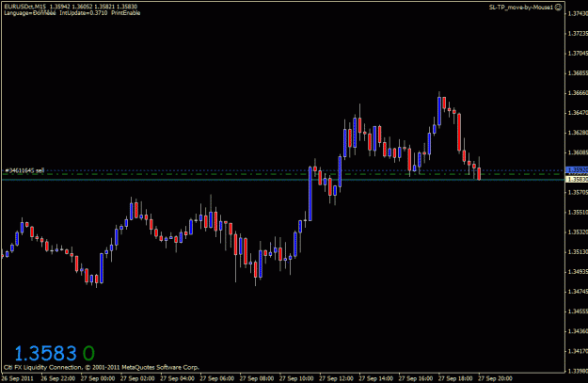Click the 1.37235 price scale label
The image size is (588, 383).
coord(578,33)
